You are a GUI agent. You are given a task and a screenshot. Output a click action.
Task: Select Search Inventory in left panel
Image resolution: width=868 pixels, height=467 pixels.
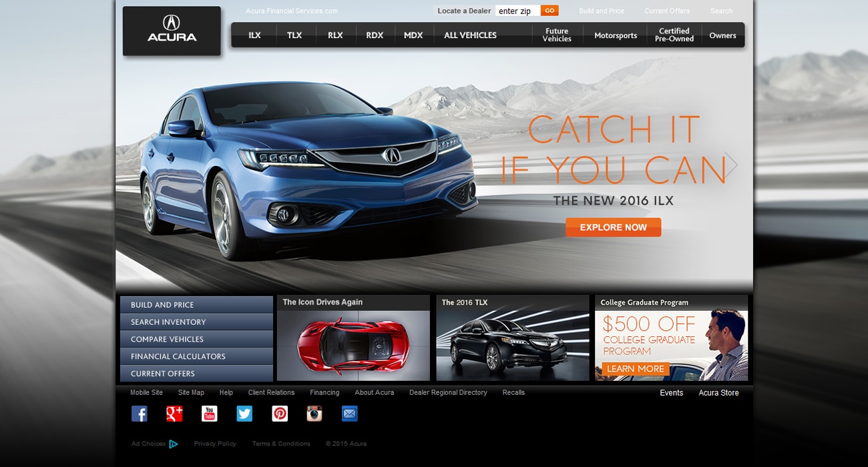[196, 322]
